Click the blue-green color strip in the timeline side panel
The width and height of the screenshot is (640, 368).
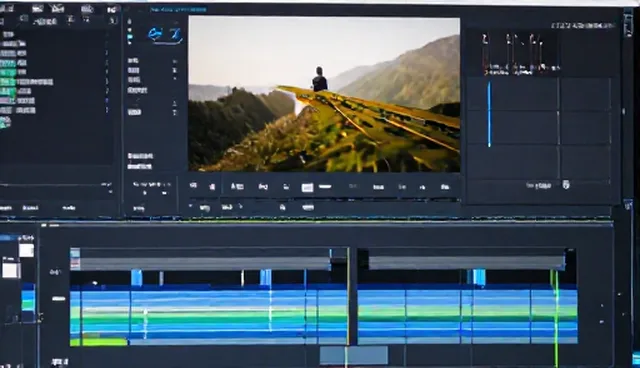point(28,302)
